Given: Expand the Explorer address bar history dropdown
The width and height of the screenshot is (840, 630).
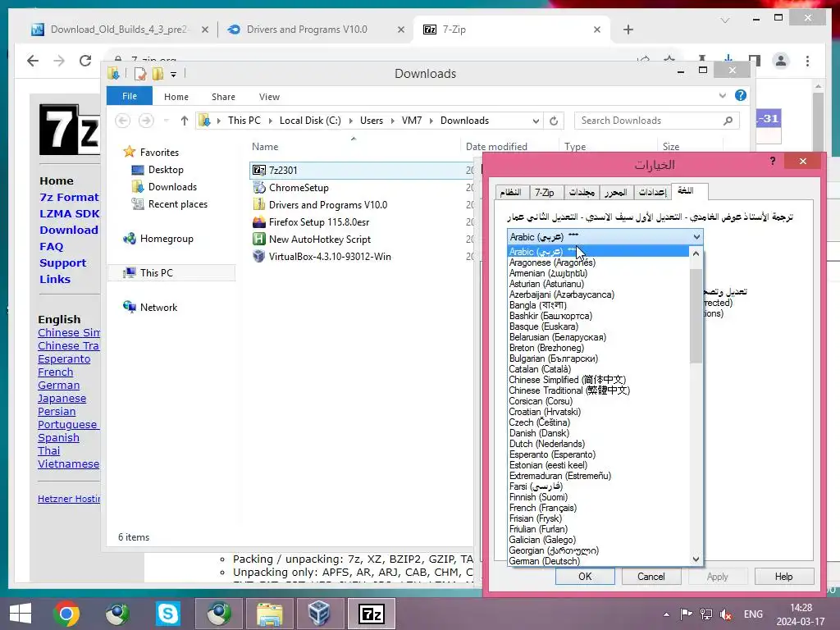Looking at the screenshot, I should [536, 121].
